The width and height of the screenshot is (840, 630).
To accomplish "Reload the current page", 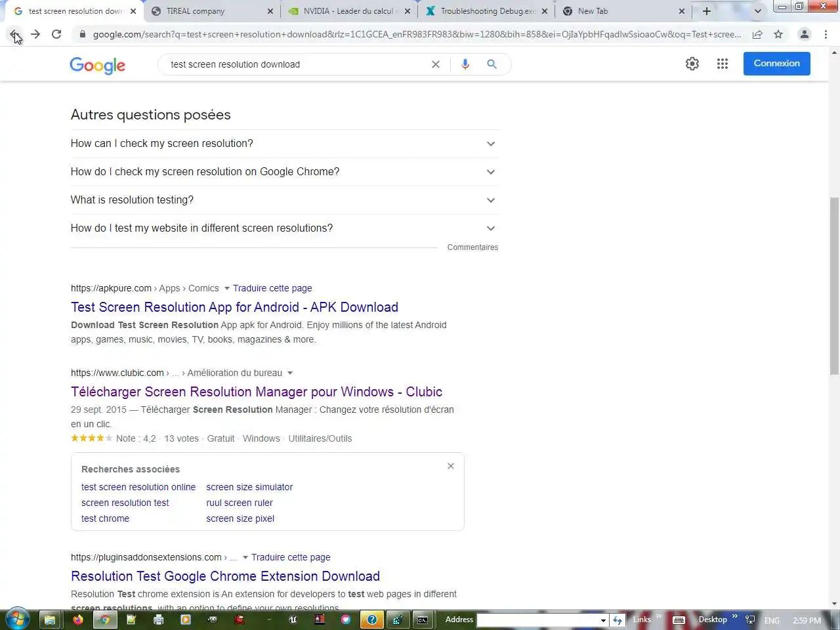I will click(56, 34).
